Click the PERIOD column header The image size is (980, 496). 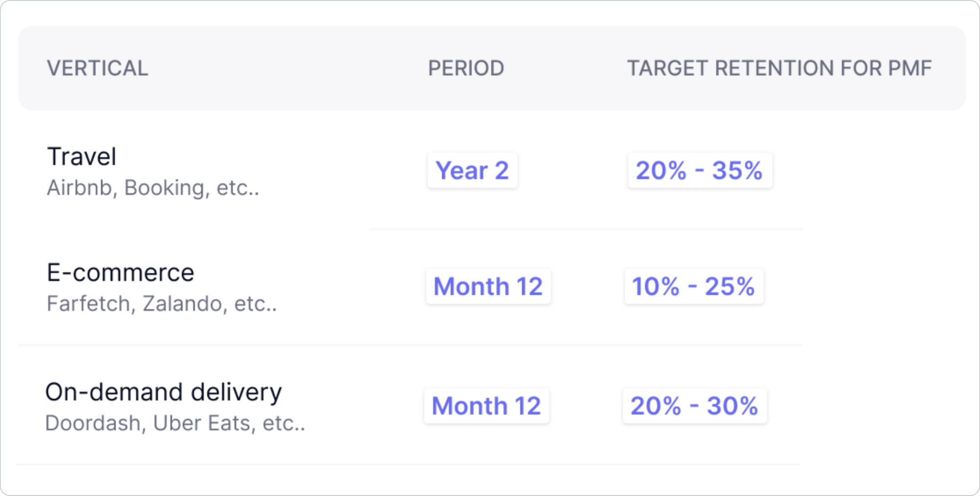pyautogui.click(x=466, y=68)
